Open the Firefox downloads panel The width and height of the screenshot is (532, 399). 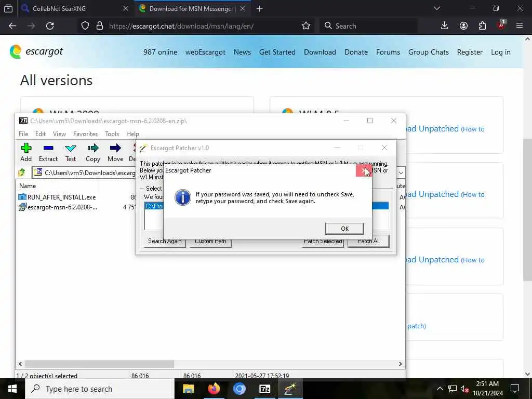445,26
